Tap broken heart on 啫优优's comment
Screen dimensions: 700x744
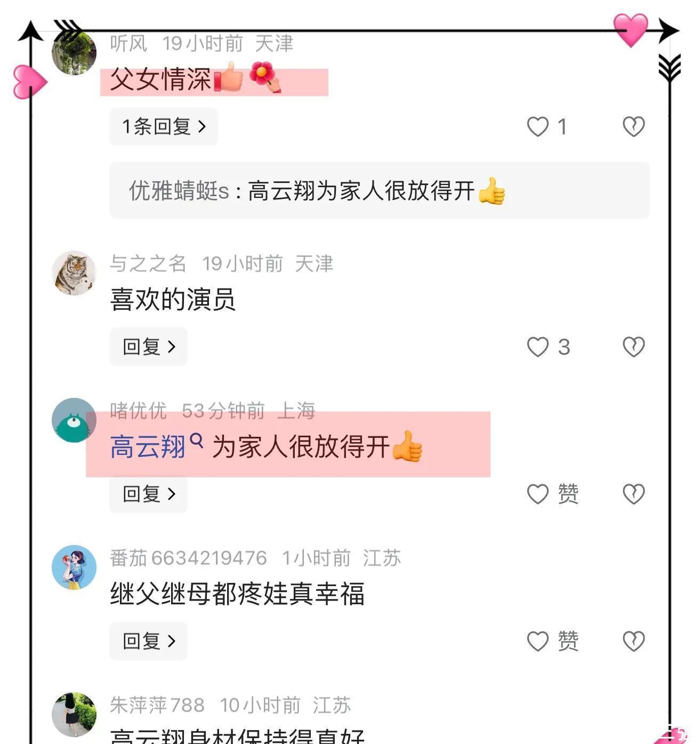[633, 494]
